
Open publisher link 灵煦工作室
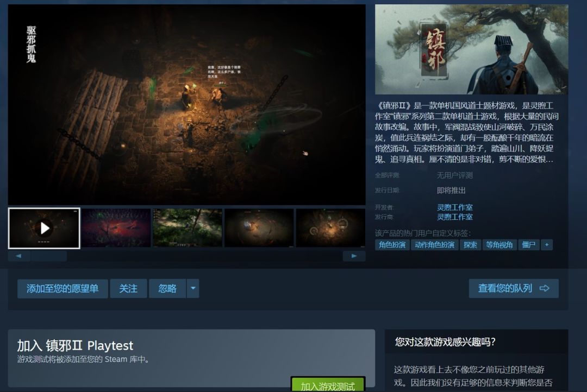click(454, 217)
